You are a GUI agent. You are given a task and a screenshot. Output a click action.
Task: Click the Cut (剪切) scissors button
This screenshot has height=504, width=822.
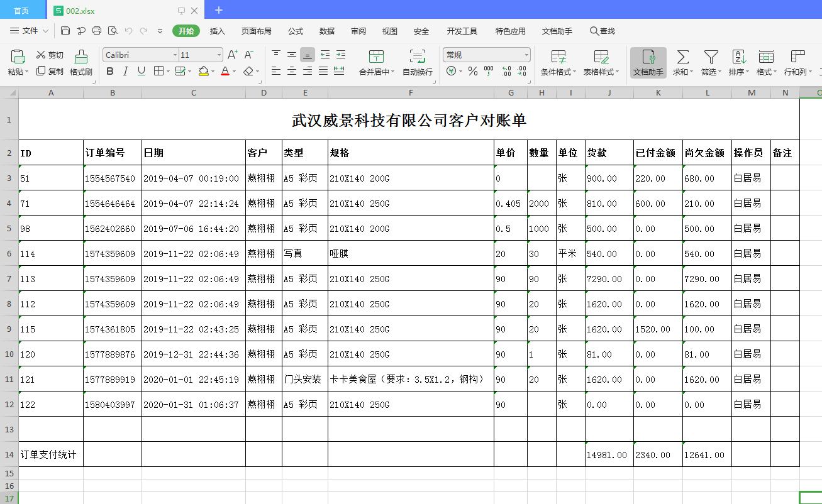[x=50, y=55]
